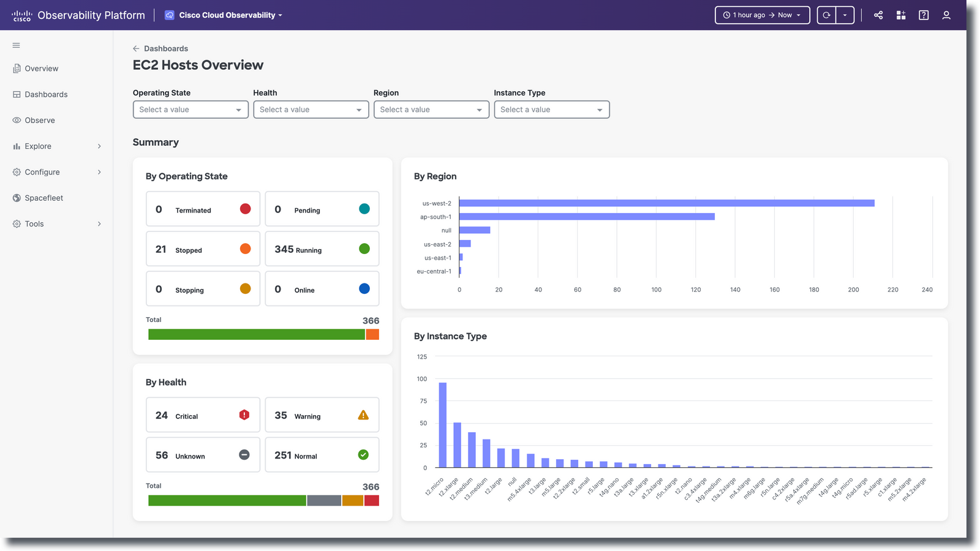Open the help icon in the top bar
The width and height of the screenshot is (980, 551).
923,15
